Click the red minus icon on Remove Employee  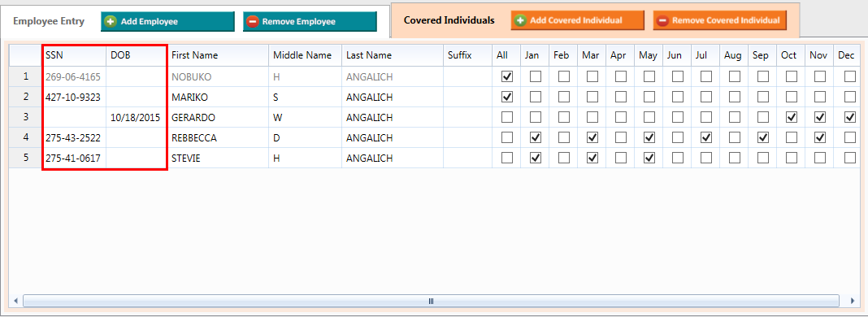tap(253, 22)
